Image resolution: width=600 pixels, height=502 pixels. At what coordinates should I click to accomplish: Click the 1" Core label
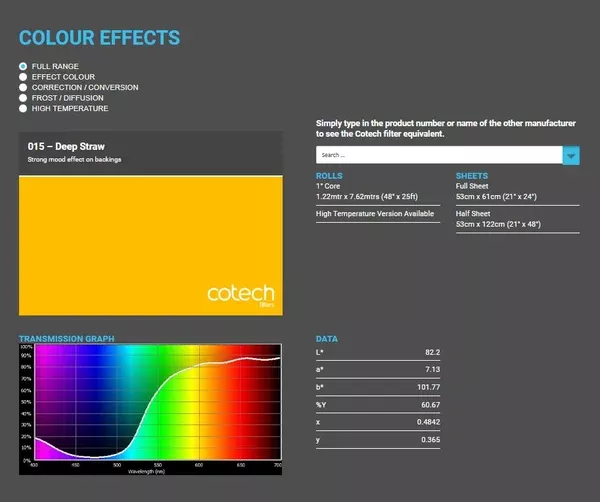tap(328, 186)
